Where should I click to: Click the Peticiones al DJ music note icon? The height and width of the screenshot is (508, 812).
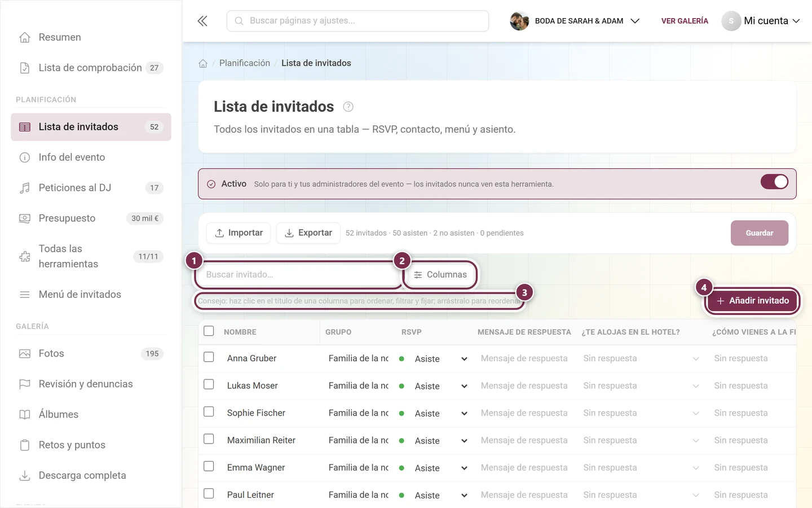click(25, 188)
